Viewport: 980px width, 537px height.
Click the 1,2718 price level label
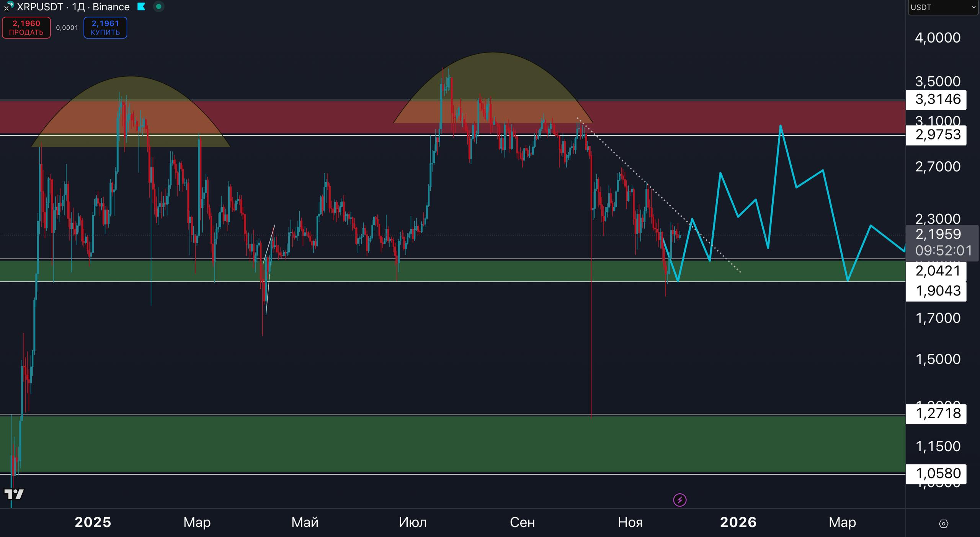point(937,414)
